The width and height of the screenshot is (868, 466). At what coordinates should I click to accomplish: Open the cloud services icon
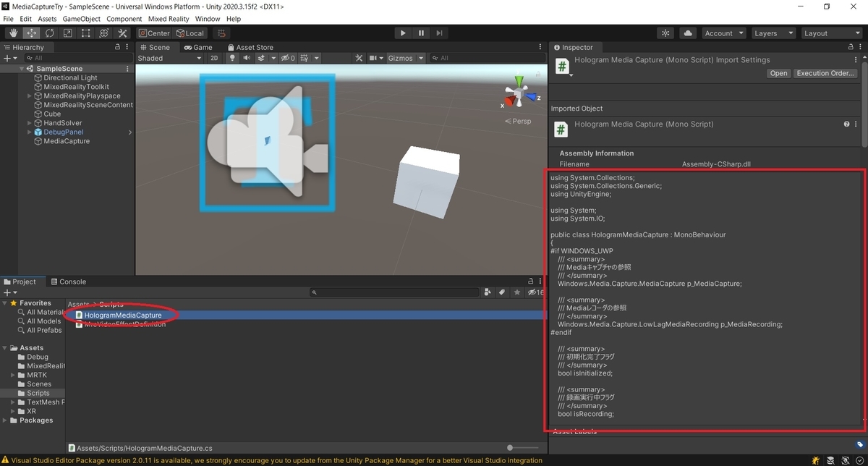[687, 33]
